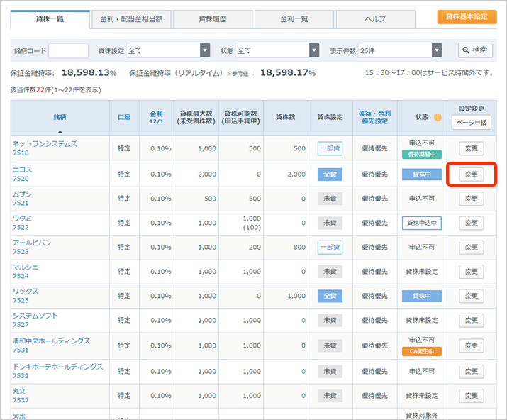
Task: Open the ネットワンシステムズ stock link
Action: (x=45, y=144)
